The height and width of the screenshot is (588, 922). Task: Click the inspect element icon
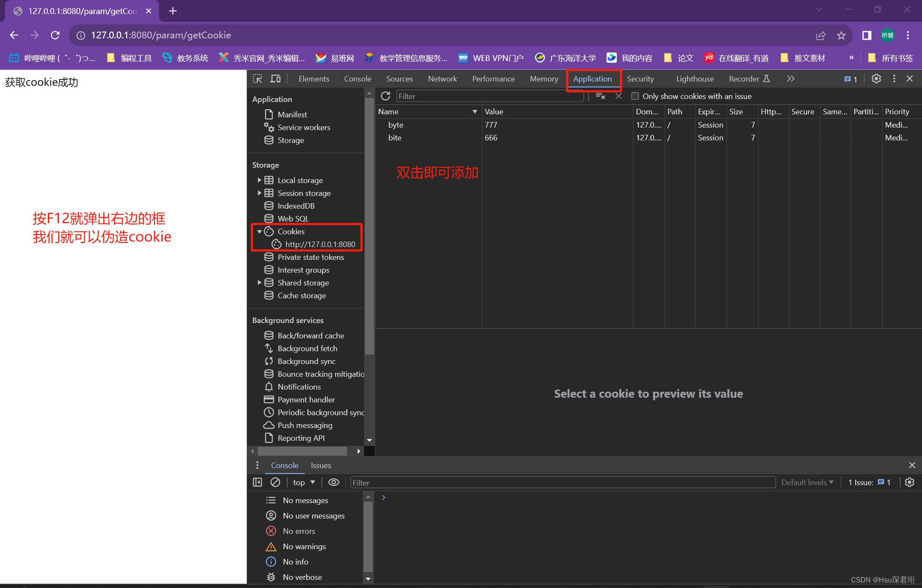coord(259,79)
